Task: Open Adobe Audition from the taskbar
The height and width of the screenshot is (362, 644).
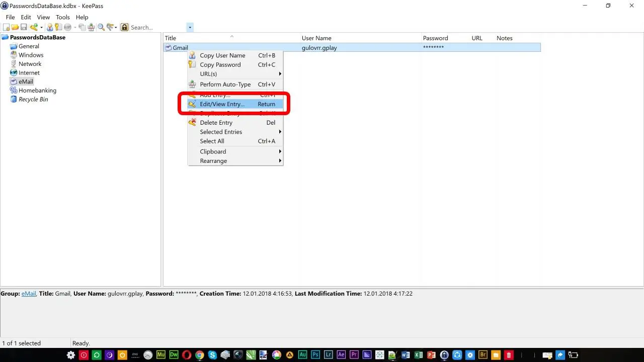Action: coord(302,354)
